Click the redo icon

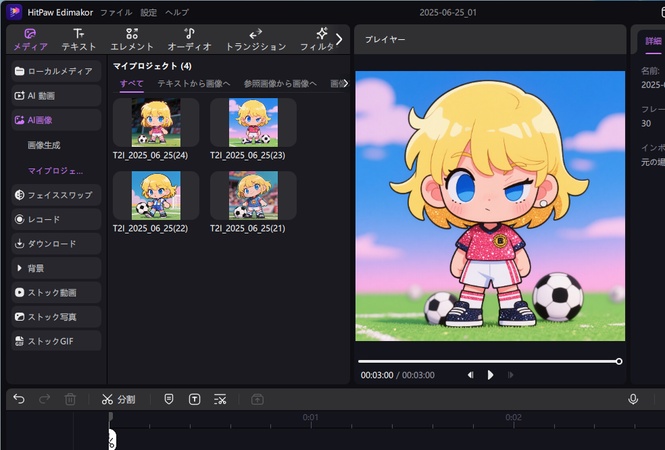click(x=45, y=399)
